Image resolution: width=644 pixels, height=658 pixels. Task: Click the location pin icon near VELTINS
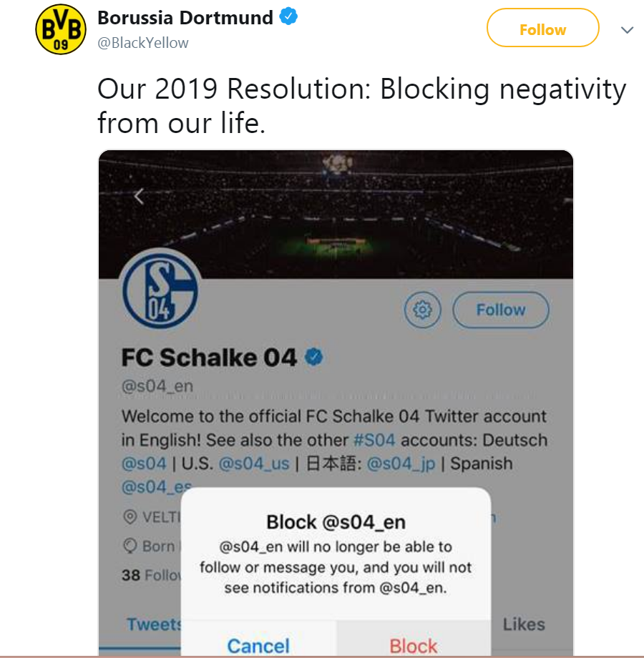point(130,516)
